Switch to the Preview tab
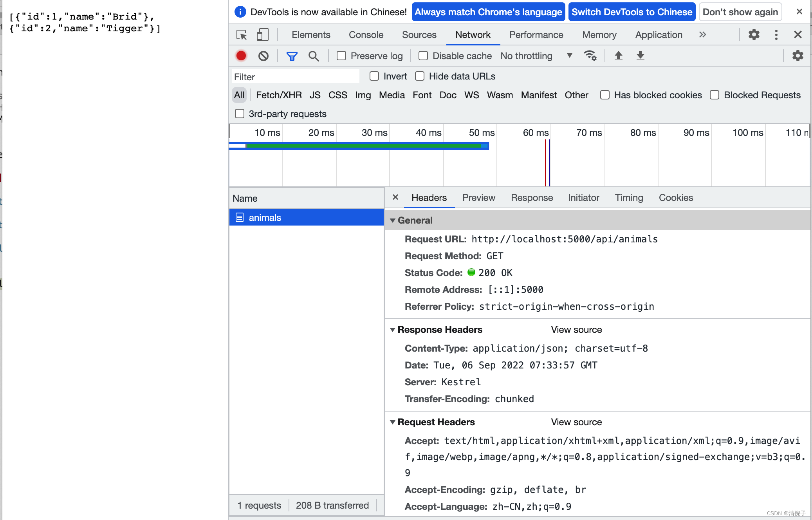The height and width of the screenshot is (520, 812). 478,198
